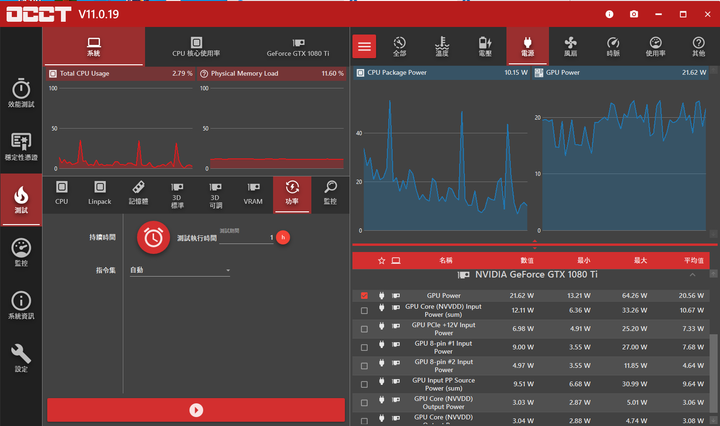Toggle the hour unit 'h' button
The height and width of the screenshot is (426, 720).
coord(283,237)
